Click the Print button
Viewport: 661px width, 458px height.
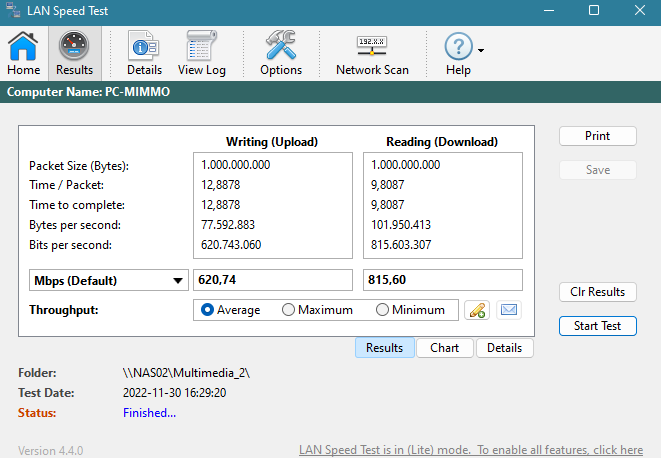[597, 136]
